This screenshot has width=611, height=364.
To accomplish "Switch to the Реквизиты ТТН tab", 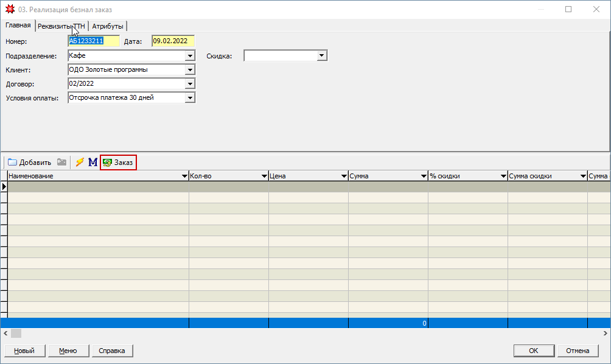I will click(61, 26).
